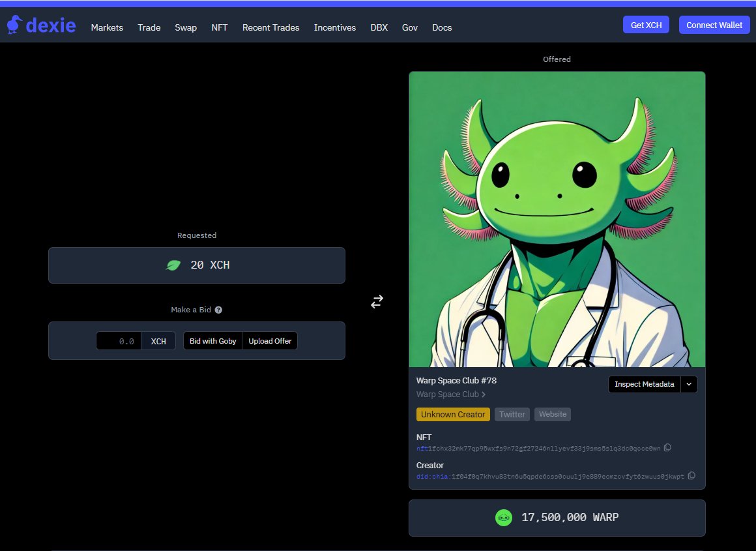The height and width of the screenshot is (551, 756).
Task: Copy the NFT address with copy icon
Action: [x=667, y=448]
